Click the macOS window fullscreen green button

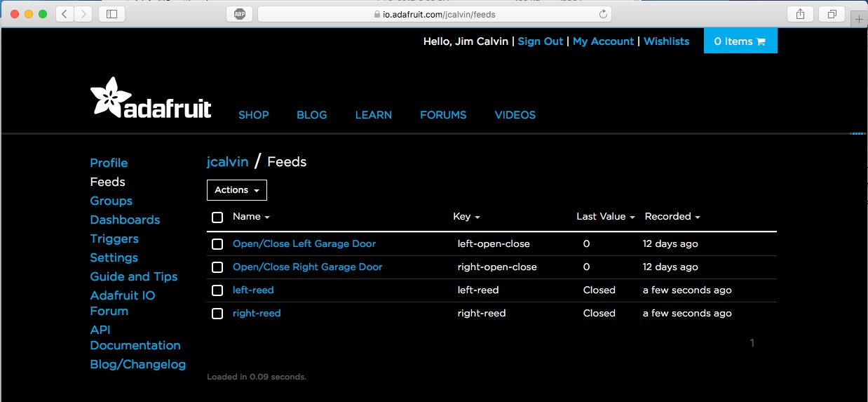[43, 14]
